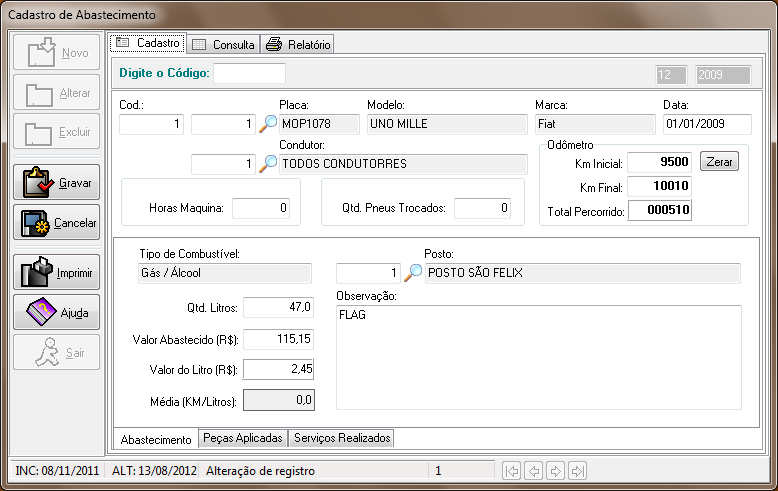Click the magnifier icon next to Placa
This screenshot has height=491, width=778.
pyautogui.click(x=268, y=124)
